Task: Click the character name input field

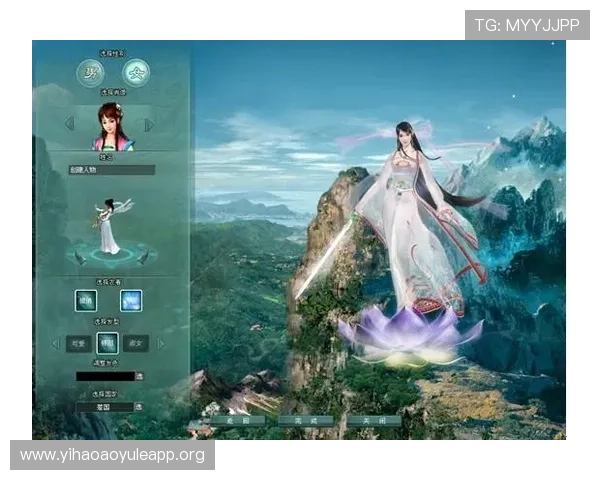Action: (112, 170)
